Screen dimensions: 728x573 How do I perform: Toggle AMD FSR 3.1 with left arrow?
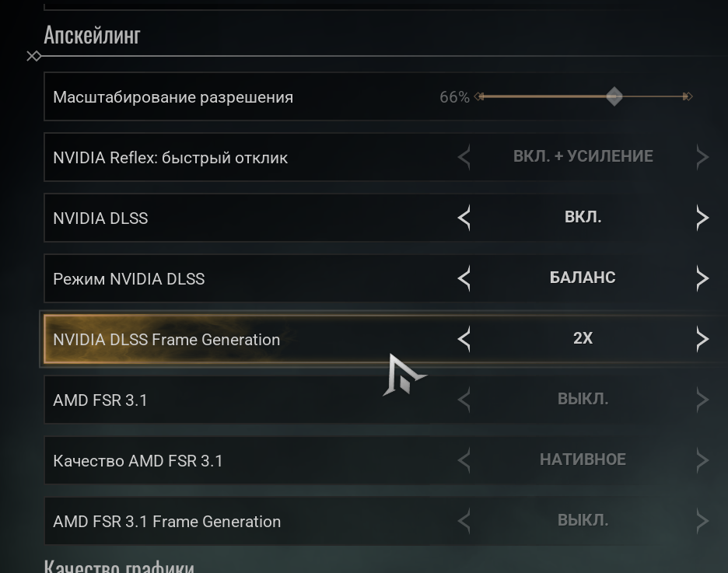(x=464, y=400)
